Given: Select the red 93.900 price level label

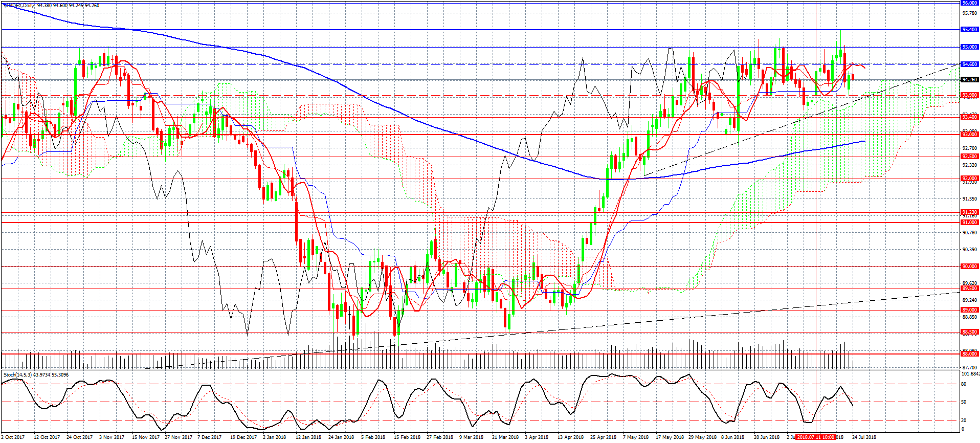Looking at the screenshot, I should [970, 95].
